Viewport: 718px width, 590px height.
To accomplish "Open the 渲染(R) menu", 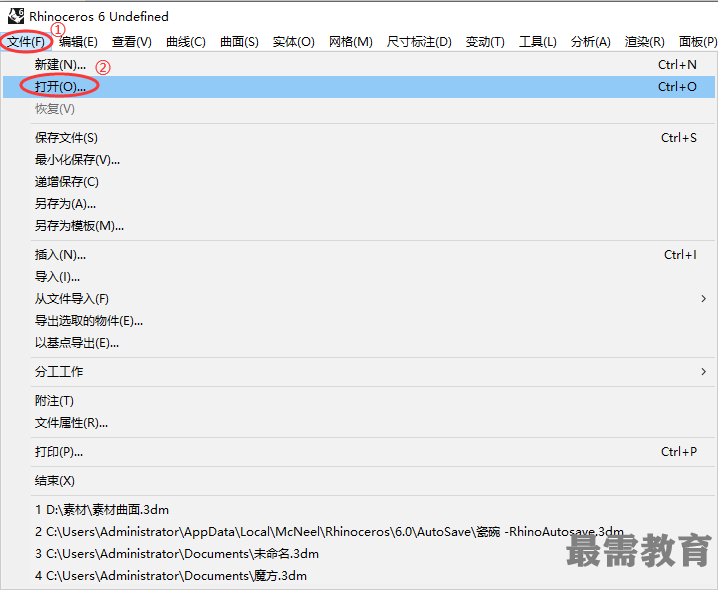I will (645, 42).
